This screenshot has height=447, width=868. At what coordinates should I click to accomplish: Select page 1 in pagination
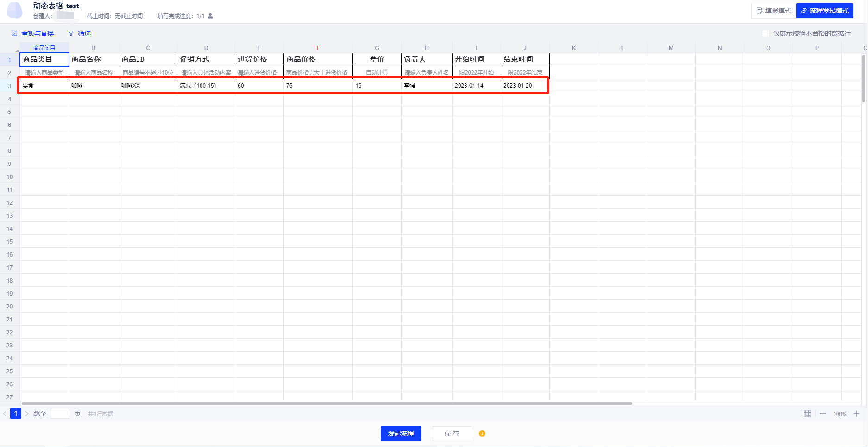pos(16,414)
